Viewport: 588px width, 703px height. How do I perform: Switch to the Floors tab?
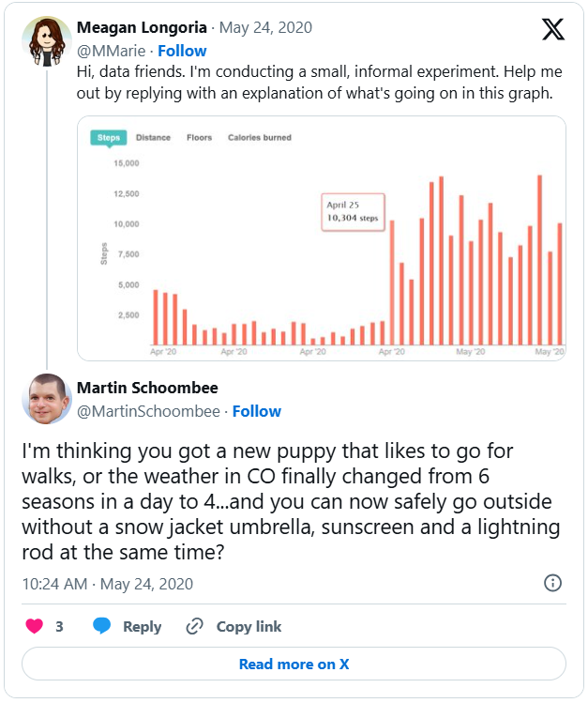[200, 138]
